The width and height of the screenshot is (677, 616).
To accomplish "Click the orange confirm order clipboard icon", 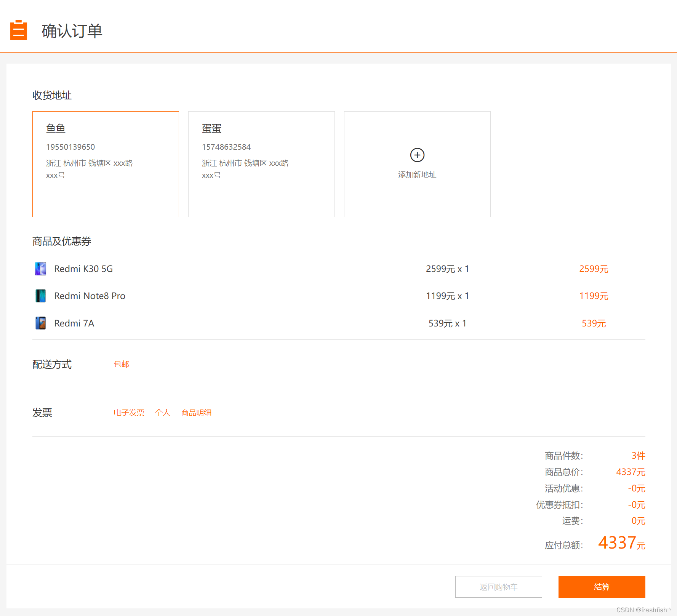I will [18, 30].
